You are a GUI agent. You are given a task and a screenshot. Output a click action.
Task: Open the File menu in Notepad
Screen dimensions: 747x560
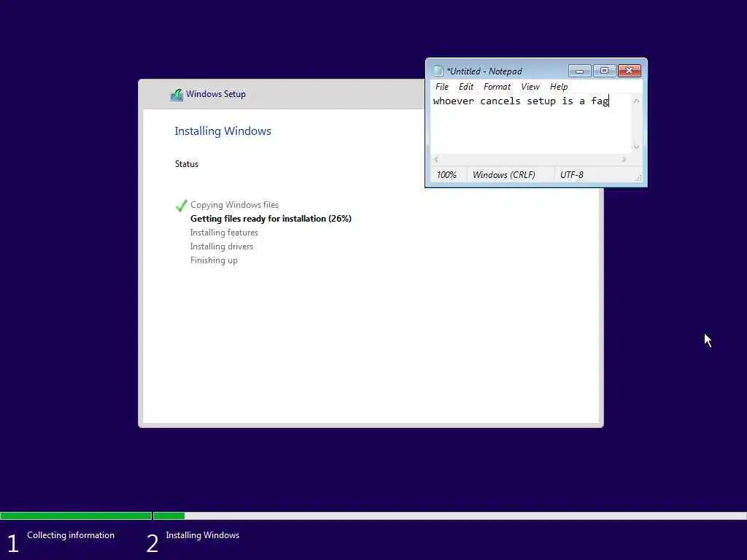(x=441, y=87)
